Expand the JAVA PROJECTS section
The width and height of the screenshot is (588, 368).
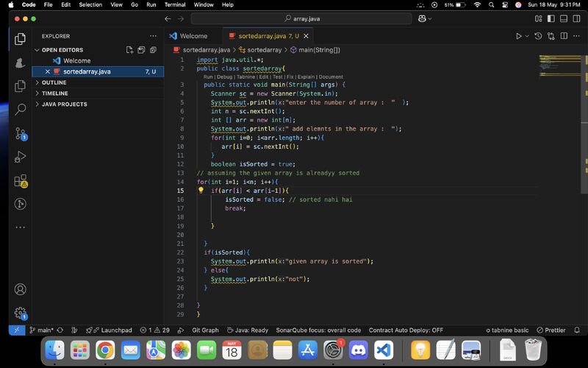64,105
